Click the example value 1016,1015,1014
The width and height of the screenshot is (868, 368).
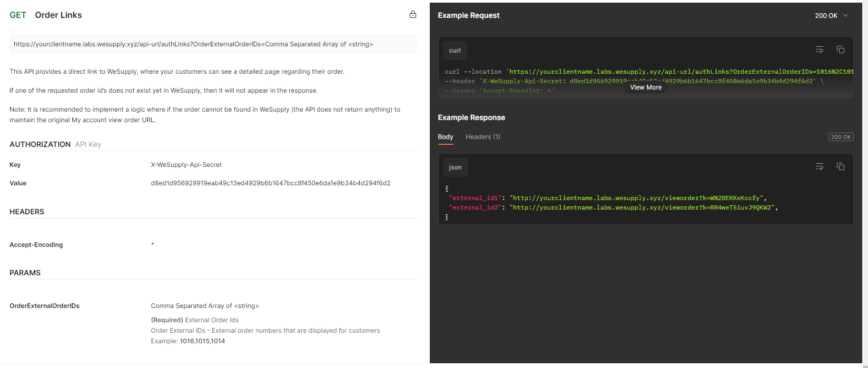202,341
